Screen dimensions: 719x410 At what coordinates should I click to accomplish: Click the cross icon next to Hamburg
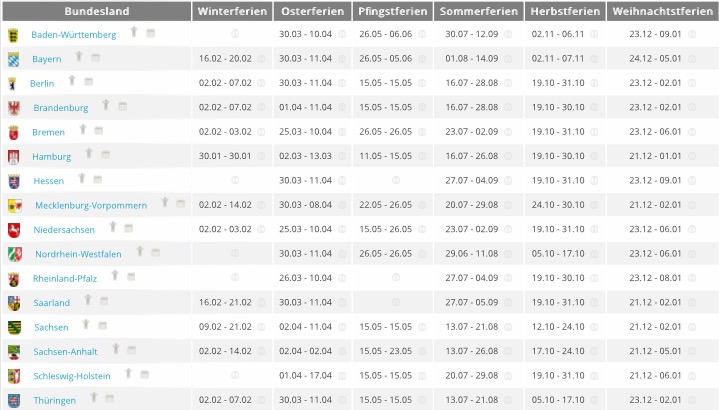click(89, 153)
